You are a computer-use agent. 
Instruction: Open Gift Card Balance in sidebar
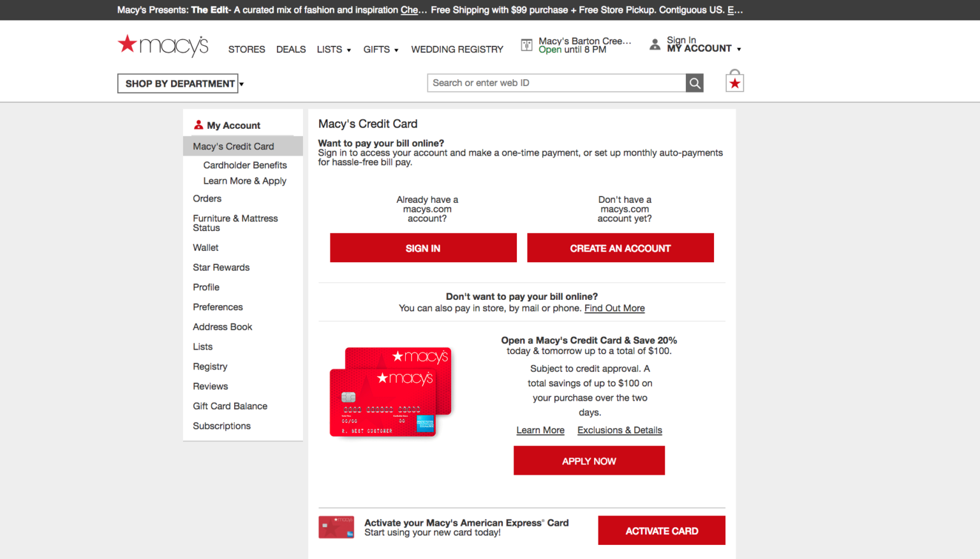coord(230,406)
